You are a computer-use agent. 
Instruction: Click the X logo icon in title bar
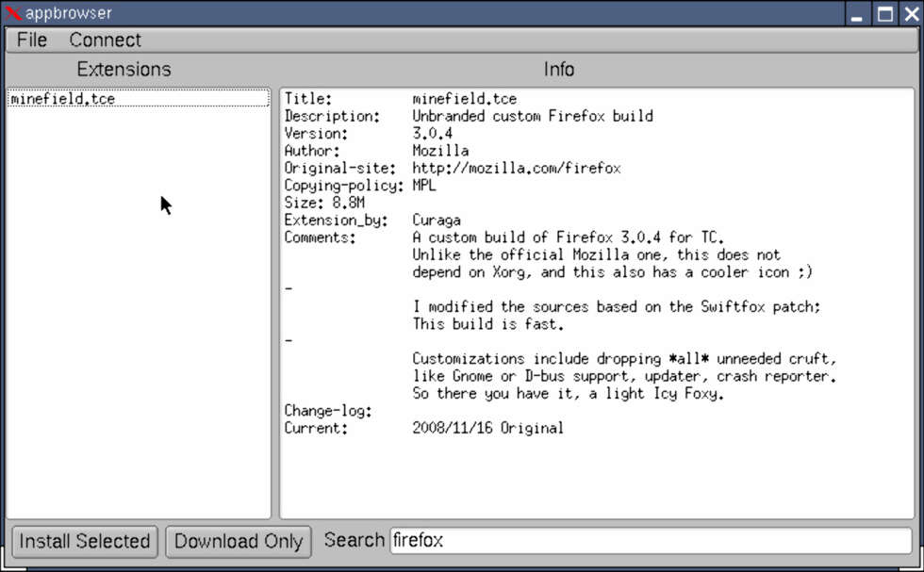tap(13, 13)
